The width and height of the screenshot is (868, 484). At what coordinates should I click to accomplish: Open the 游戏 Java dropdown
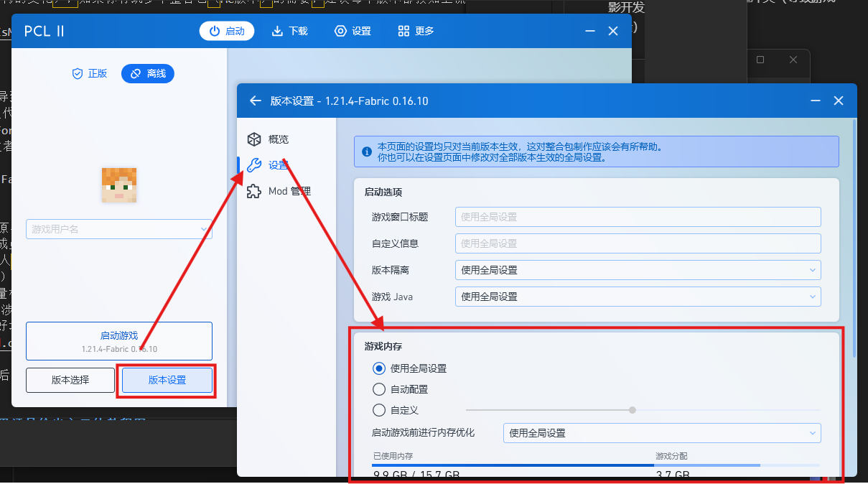[638, 296]
